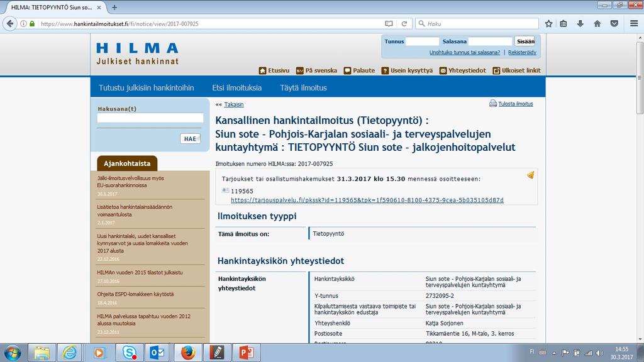Click the Etusivu home link
Image resolution: width=644 pixels, height=362 pixels.
[x=274, y=70]
